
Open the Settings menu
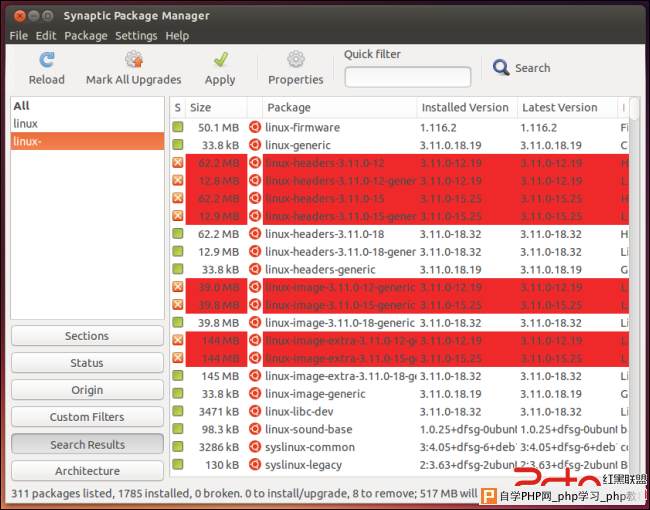[136, 36]
